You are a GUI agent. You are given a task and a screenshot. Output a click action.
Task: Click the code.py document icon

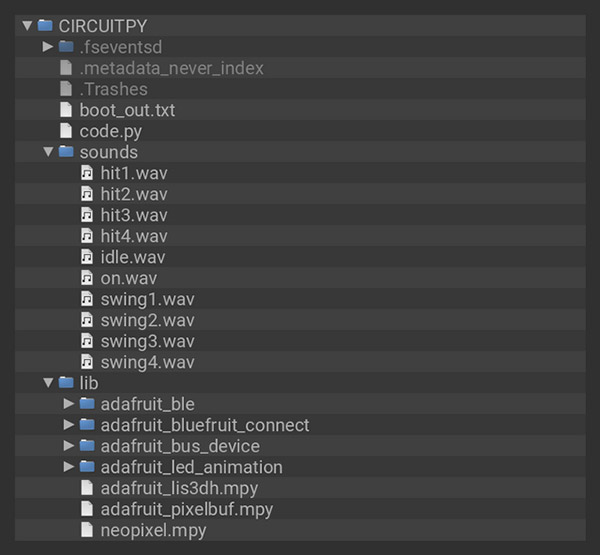66,131
